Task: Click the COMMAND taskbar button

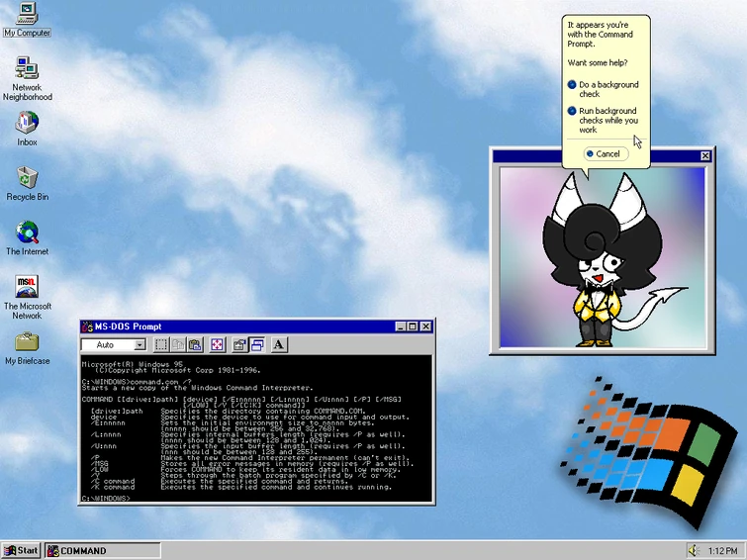Action: (103, 551)
